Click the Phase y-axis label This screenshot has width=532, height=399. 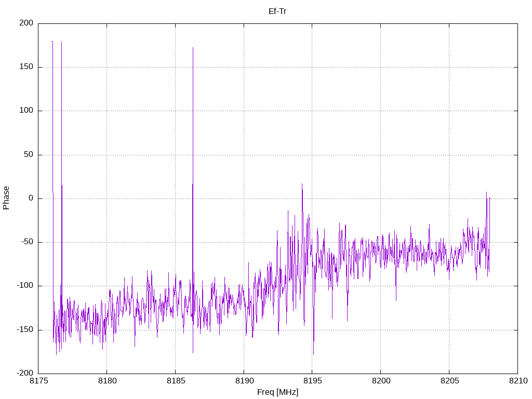pos(6,198)
